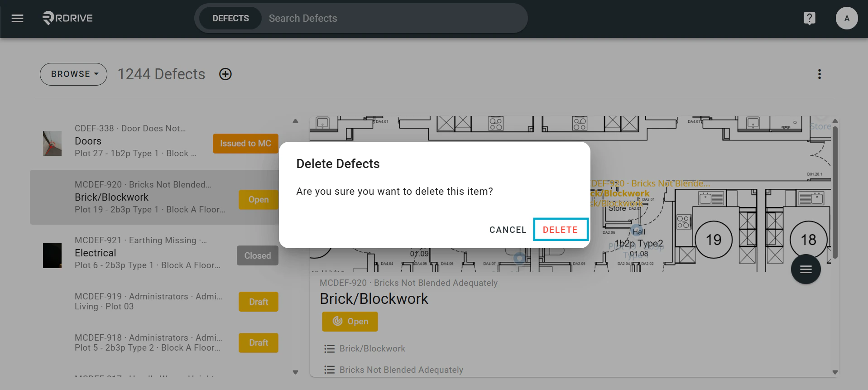This screenshot has width=868, height=390.
Task: Open the account avatar menu
Action: 846,18
